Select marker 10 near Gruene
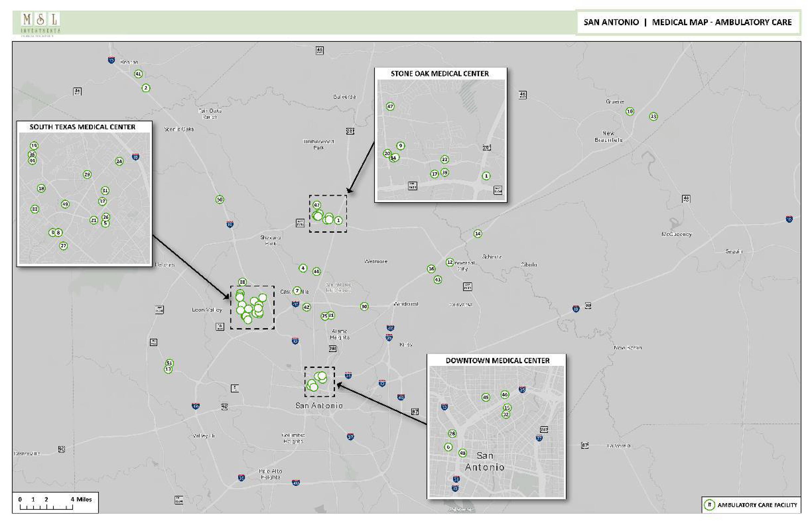The width and height of the screenshot is (812, 525). click(630, 111)
